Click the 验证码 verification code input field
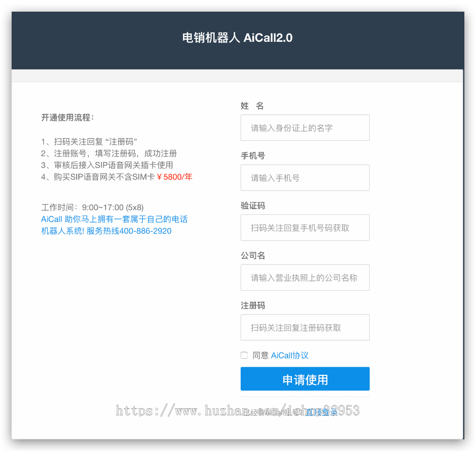This screenshot has height=451, width=476. point(305,228)
